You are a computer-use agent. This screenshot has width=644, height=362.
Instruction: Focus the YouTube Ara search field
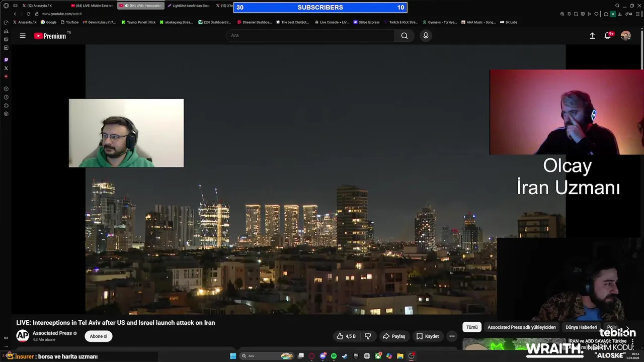point(311,36)
